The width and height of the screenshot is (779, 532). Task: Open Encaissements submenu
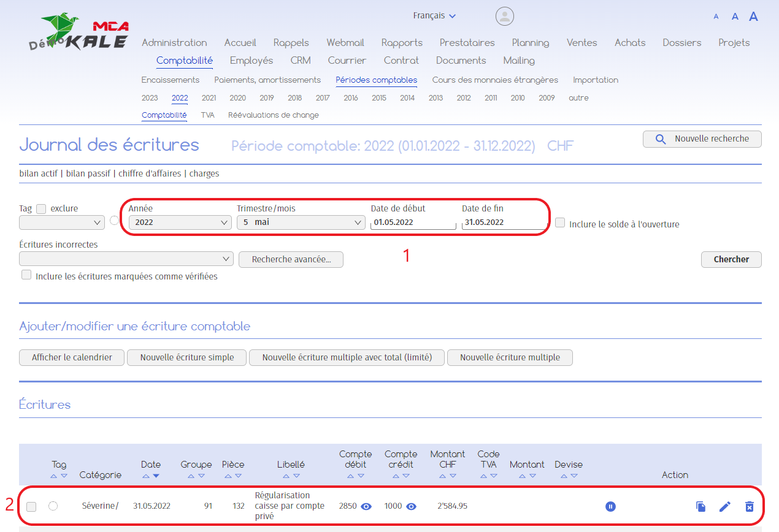(x=170, y=80)
